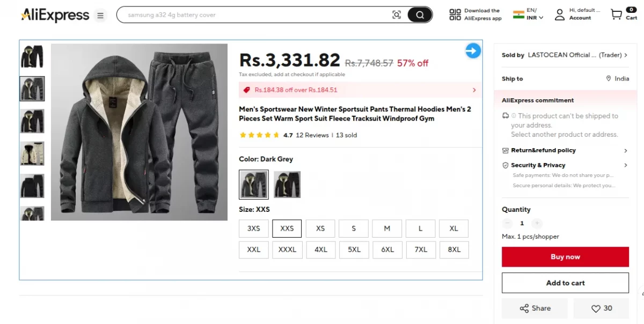Select the second color swatch

[x=287, y=185]
